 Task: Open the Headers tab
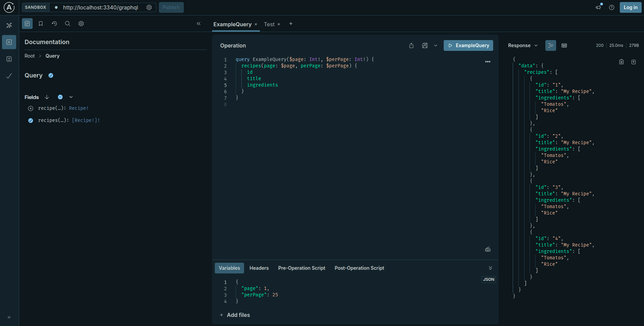coord(259,268)
